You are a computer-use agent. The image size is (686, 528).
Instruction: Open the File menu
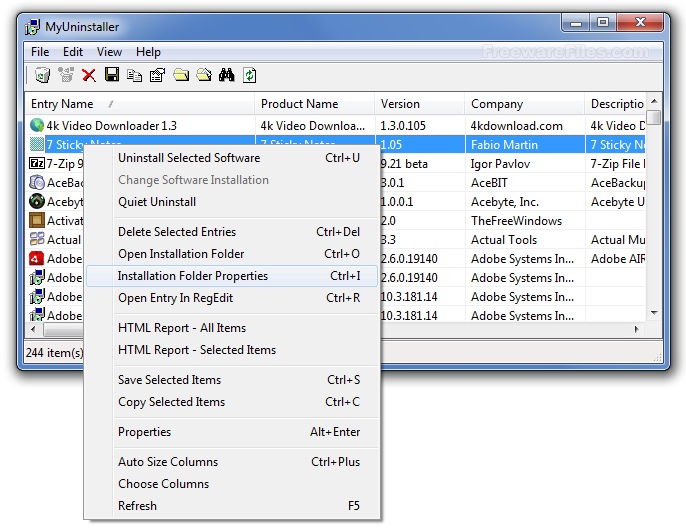[40, 52]
